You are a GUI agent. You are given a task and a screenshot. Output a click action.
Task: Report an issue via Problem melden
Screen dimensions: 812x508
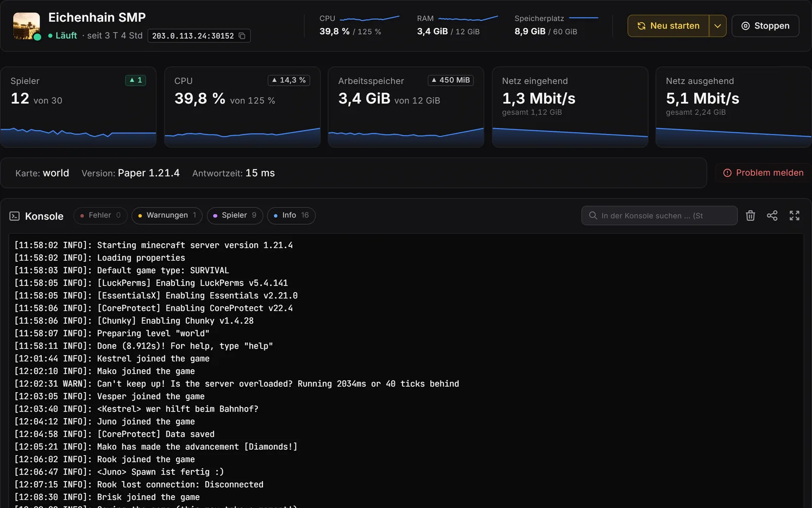(x=763, y=173)
